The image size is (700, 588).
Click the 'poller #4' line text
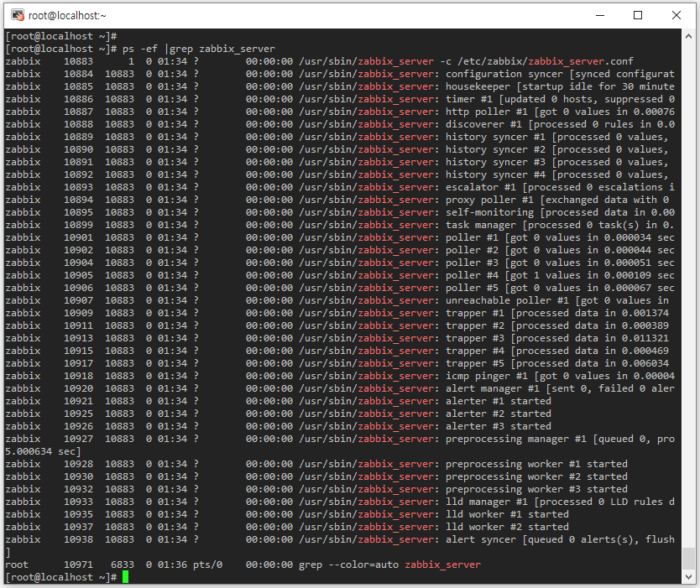click(x=472, y=275)
